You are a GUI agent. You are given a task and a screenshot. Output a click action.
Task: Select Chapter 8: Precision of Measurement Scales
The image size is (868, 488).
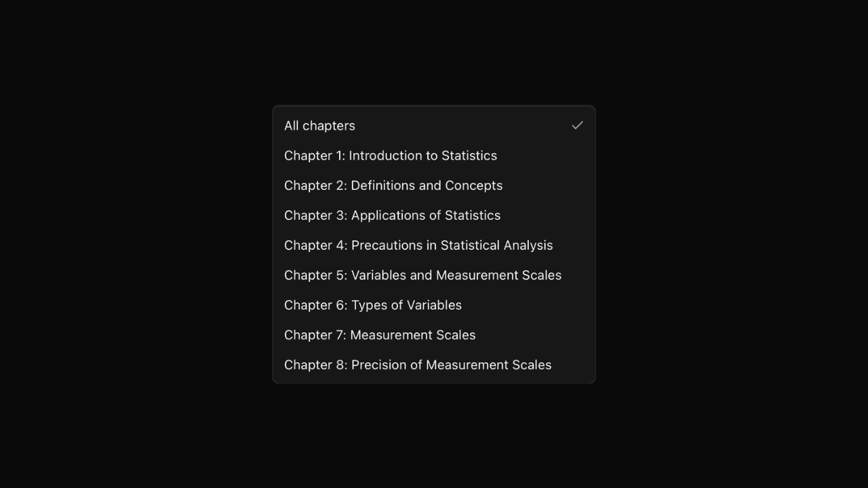tap(418, 364)
